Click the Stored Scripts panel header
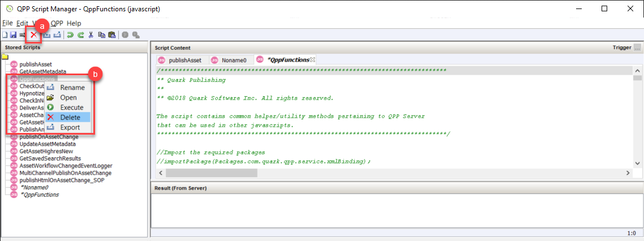Viewport: 644px width, 241px height. click(74, 47)
